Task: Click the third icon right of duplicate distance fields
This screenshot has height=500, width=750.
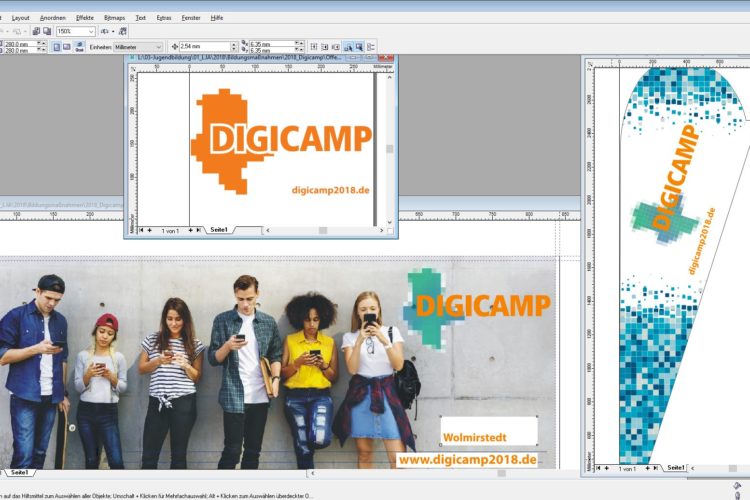Action: [336, 47]
